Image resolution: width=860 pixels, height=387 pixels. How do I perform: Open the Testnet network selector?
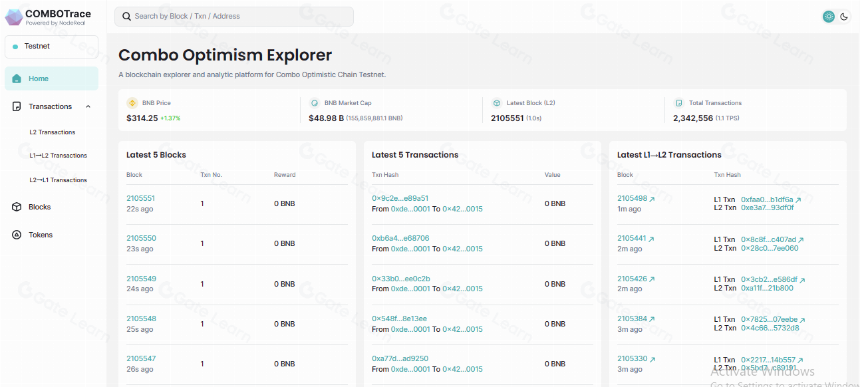[52, 47]
